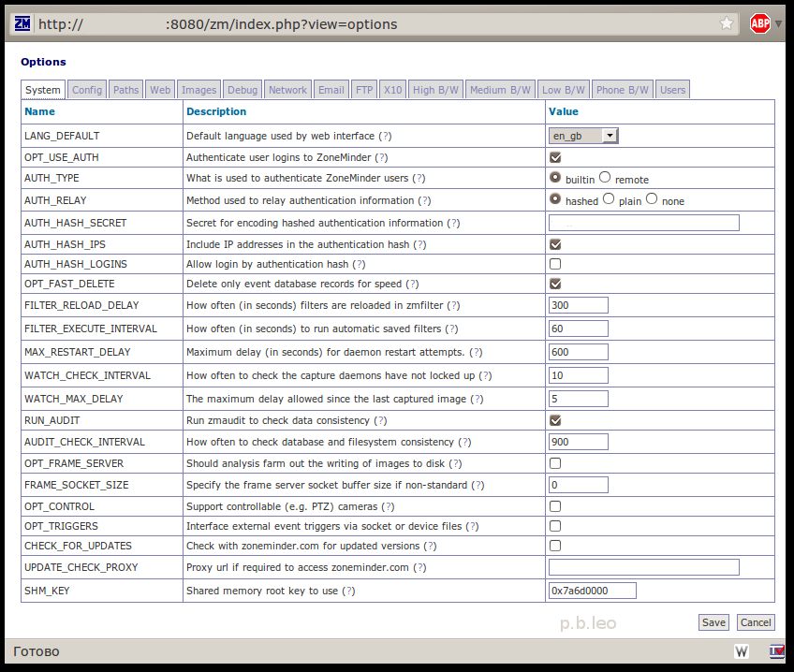Viewport: 794px width, 672px height.
Task: Open the LANG_DEFAULT help (?) link
Action: pos(385,136)
